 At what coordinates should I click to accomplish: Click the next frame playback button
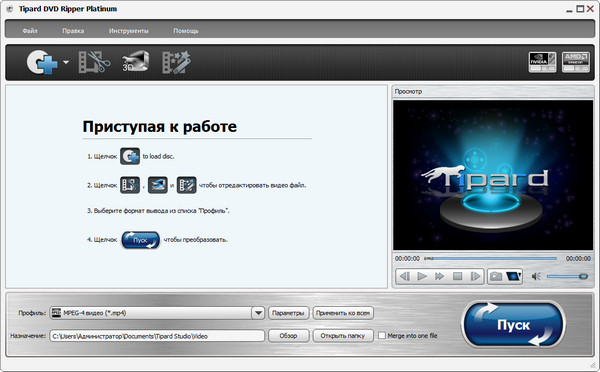tap(475, 276)
